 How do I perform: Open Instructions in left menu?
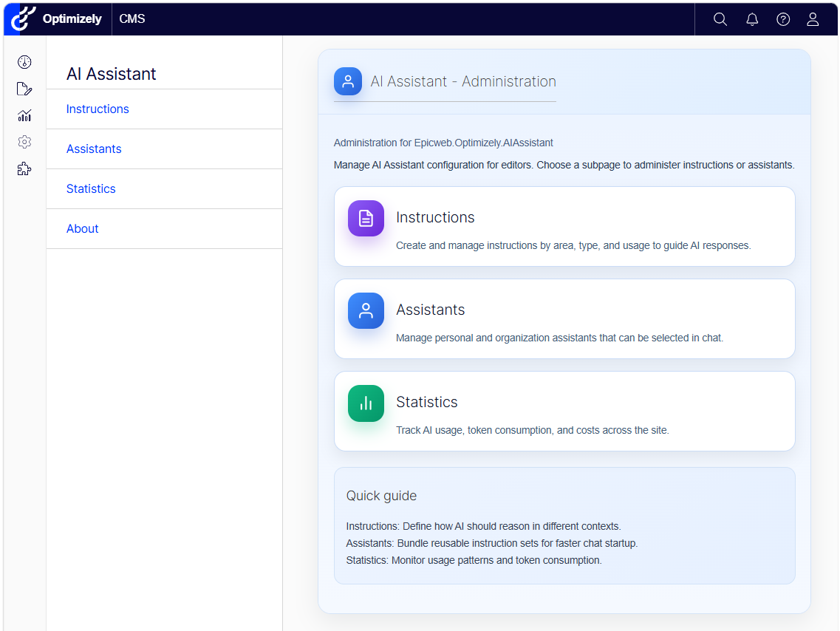98,109
